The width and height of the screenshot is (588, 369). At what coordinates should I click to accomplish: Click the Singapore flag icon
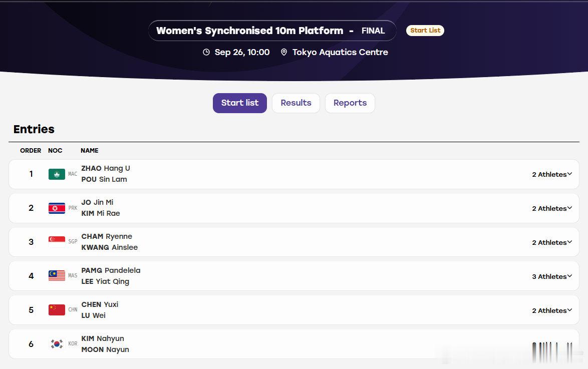pos(57,242)
